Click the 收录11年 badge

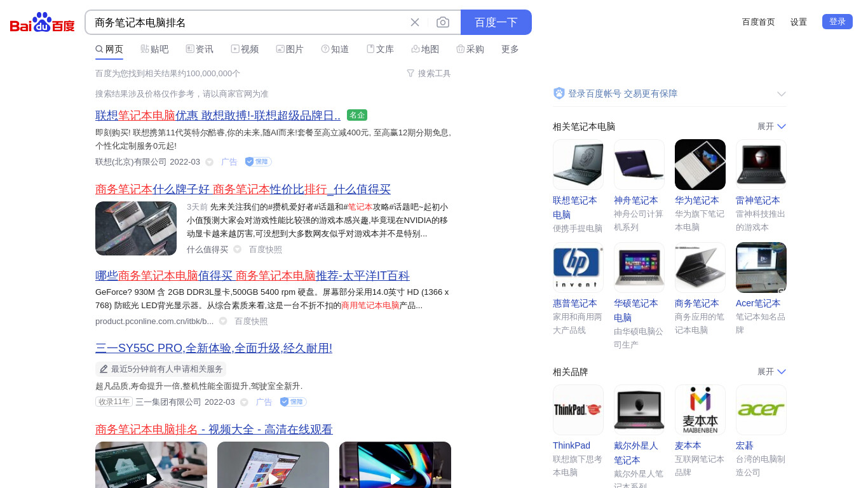point(114,402)
